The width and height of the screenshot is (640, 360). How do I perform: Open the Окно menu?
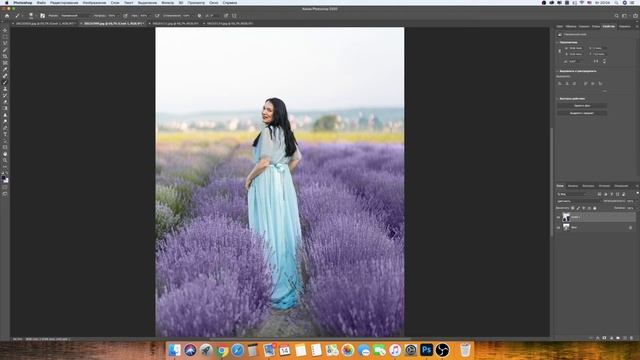click(214, 2)
